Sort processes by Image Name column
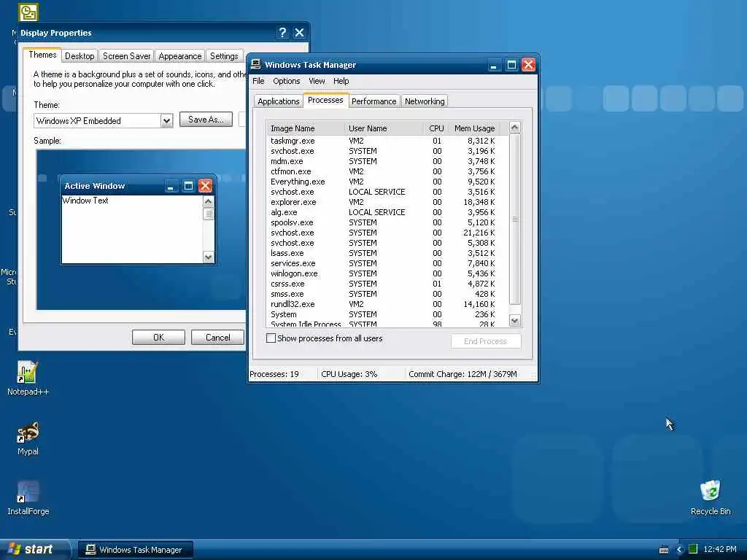This screenshot has width=747, height=560. [x=306, y=128]
